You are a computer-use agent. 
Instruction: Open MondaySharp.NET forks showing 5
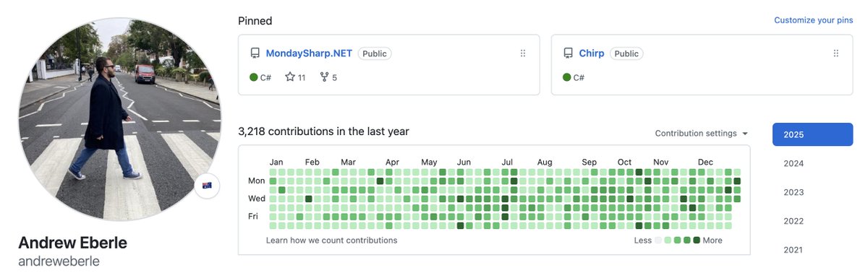(328, 77)
